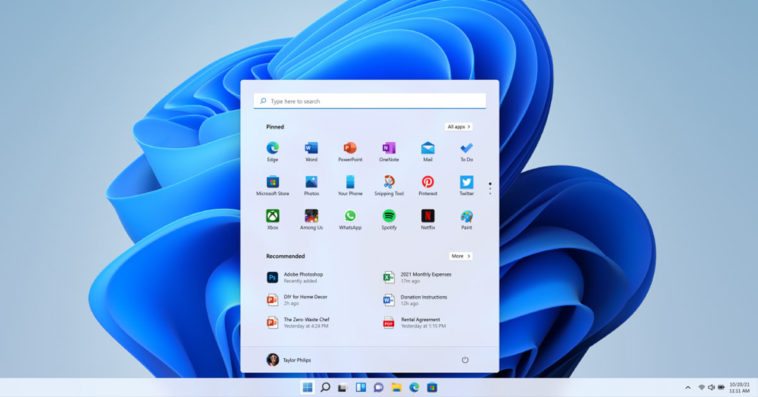Image resolution: width=758 pixels, height=397 pixels.
Task: Launch the Your Phone app
Action: 350,186
